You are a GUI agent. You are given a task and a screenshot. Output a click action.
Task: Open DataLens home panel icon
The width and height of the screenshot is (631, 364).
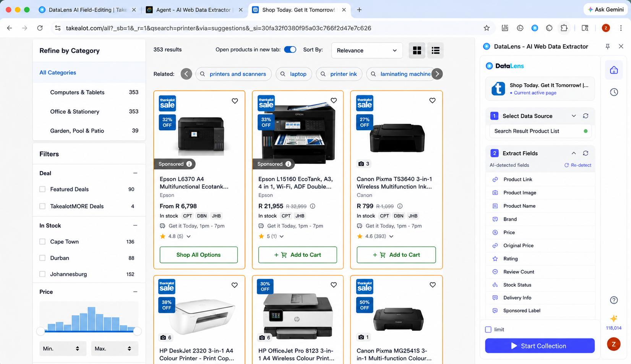614,70
